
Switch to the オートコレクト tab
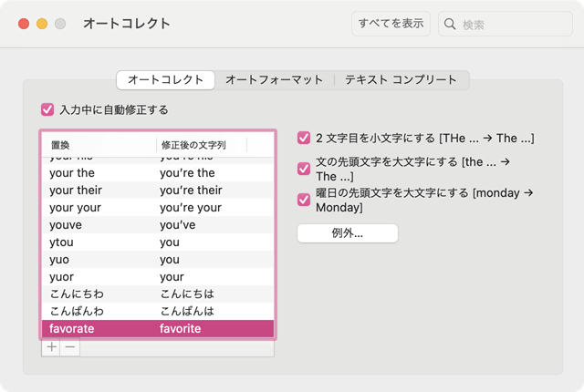pyautogui.click(x=165, y=80)
